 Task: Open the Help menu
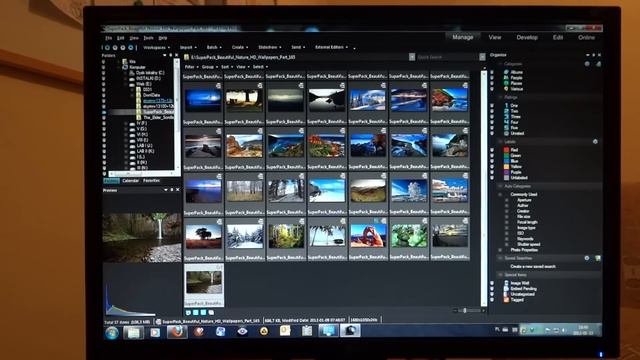pos(162,38)
